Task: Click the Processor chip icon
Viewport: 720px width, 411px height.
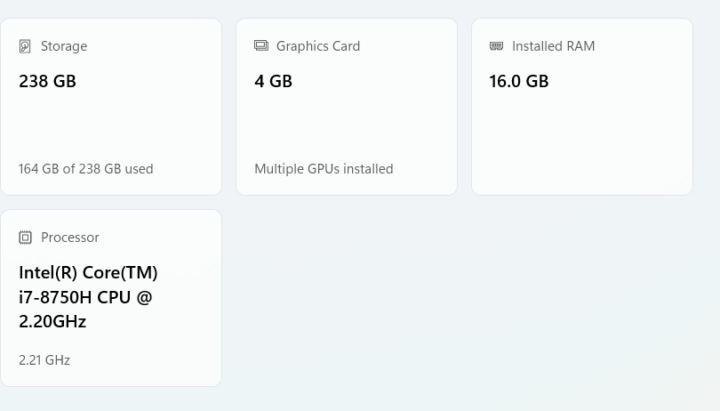Action: click(x=25, y=238)
